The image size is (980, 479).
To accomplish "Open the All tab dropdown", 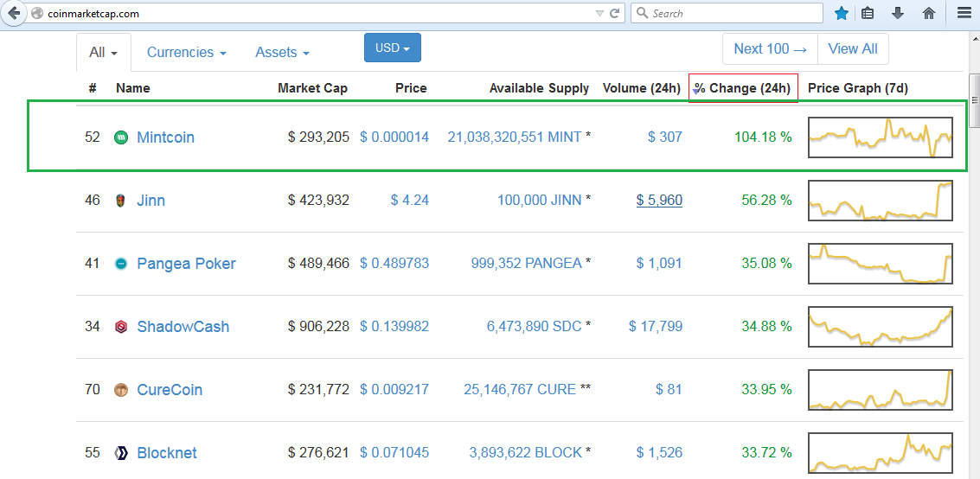I will coord(103,53).
